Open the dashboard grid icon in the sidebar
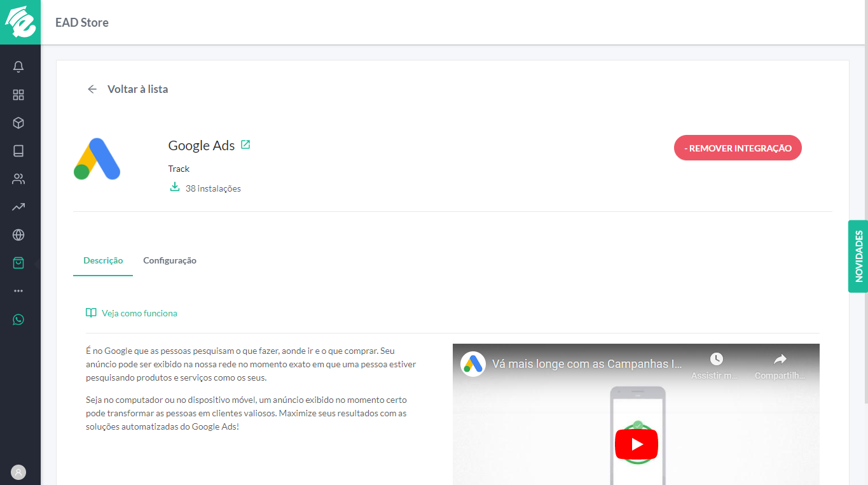The width and height of the screenshot is (868, 485). (18, 95)
